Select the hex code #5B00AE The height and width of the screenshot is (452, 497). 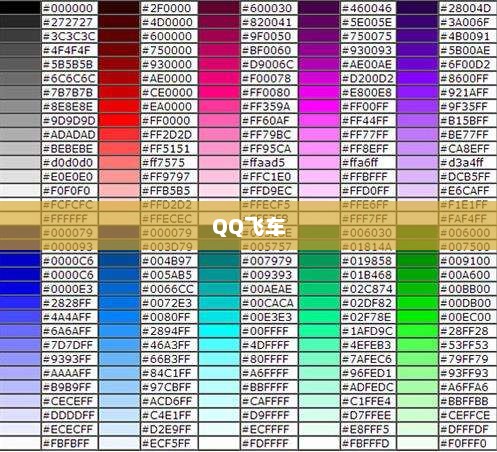click(465, 50)
